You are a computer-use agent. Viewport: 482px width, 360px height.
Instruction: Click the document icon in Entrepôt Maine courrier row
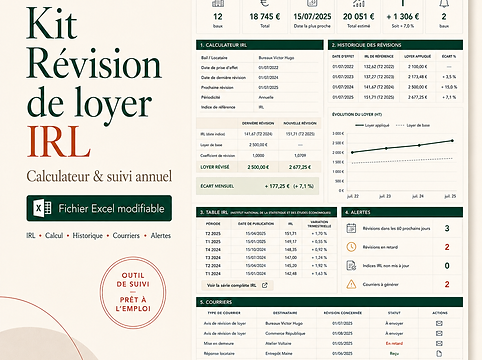(x=439, y=353)
